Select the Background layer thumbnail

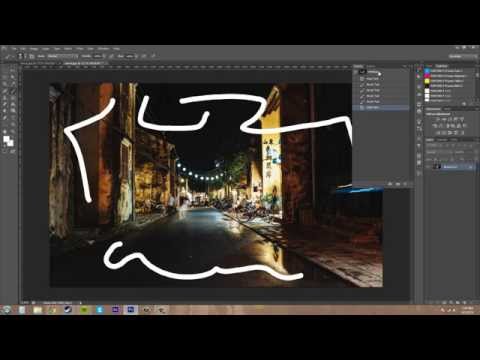(437, 167)
